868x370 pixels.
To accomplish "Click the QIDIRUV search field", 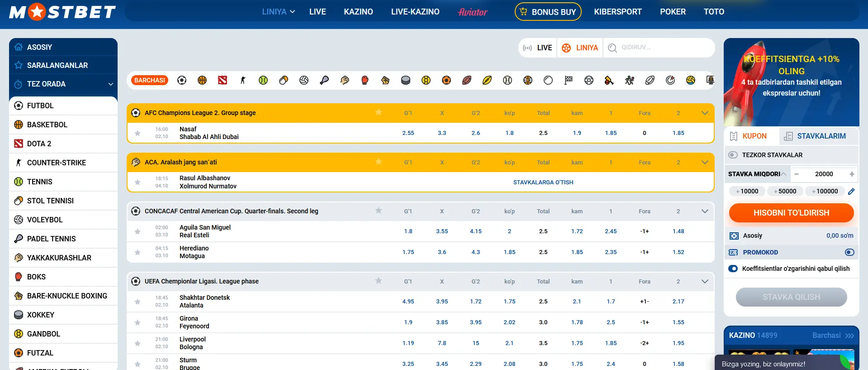I will 659,48.
